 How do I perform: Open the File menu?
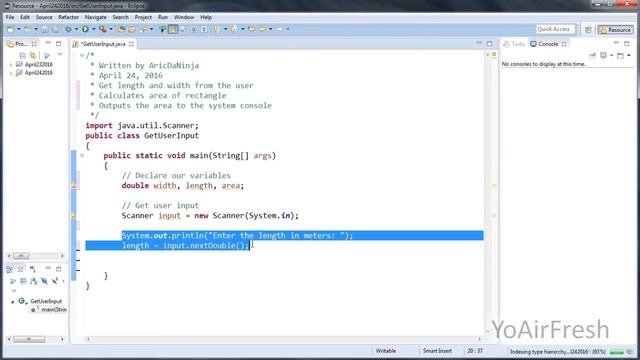10,17
